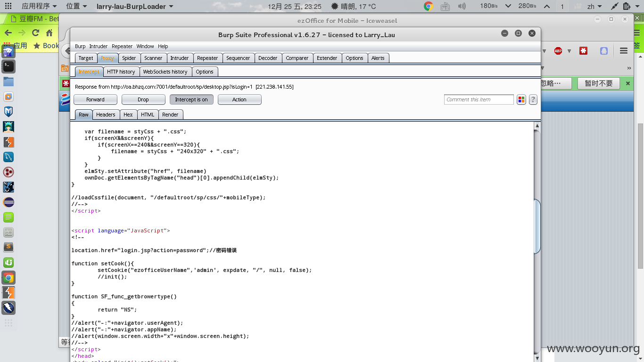Click the Drop button

tap(143, 99)
